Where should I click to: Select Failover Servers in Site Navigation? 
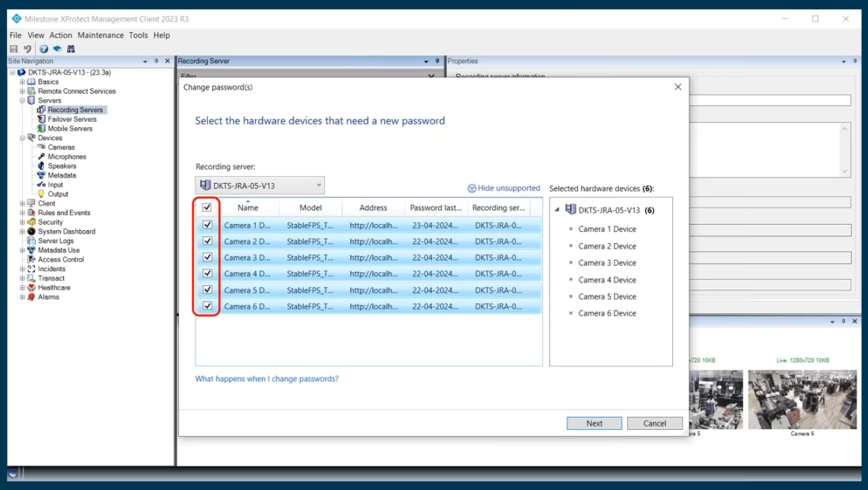point(72,119)
